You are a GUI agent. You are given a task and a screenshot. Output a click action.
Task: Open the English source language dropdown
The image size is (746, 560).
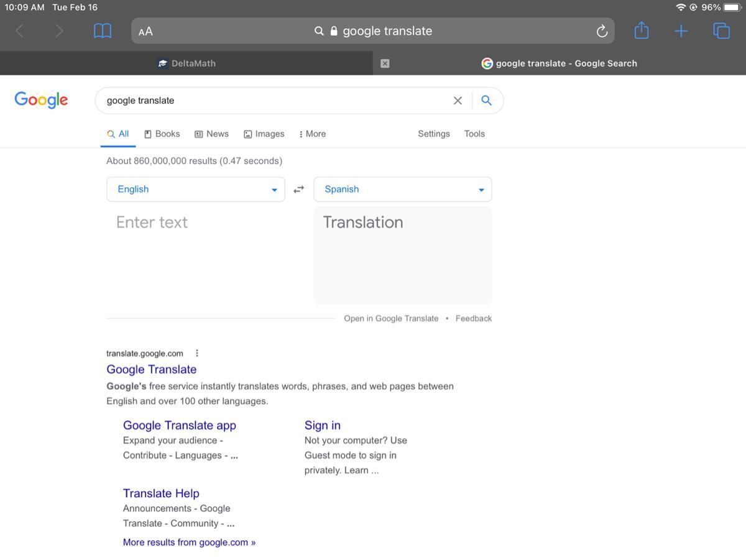tap(196, 190)
